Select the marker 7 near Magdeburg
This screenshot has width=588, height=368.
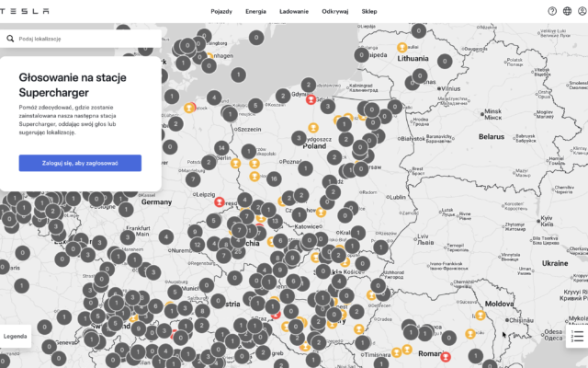193,179
